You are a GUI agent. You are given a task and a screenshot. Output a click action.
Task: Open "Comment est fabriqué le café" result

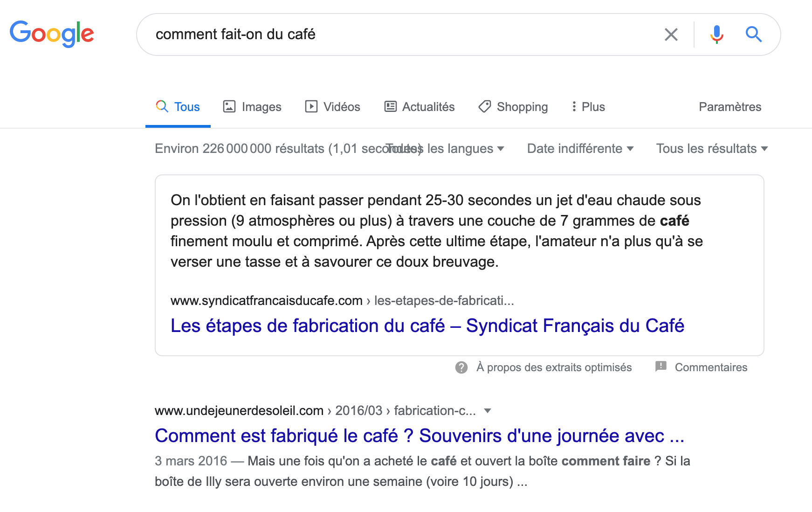(x=419, y=436)
